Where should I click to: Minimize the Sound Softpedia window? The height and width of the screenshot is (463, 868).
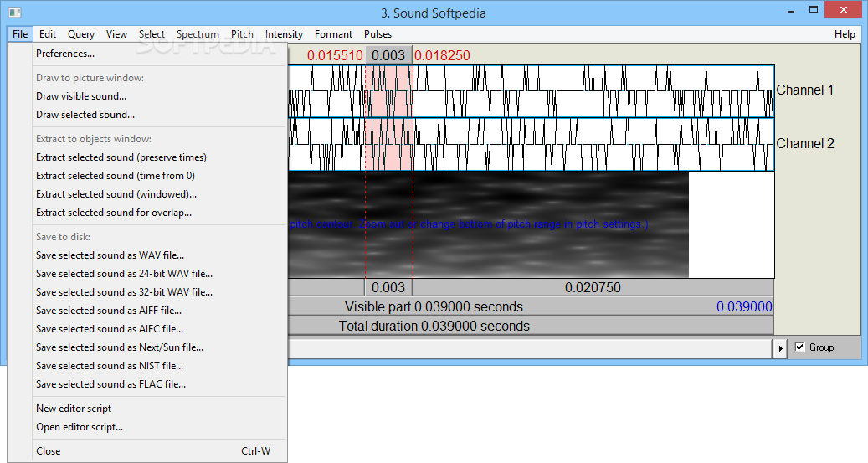point(789,10)
